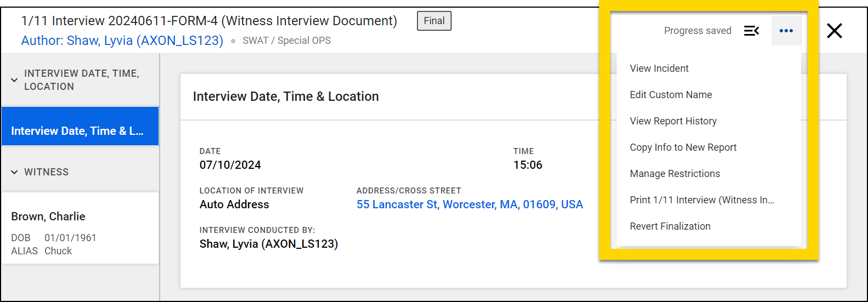This screenshot has height=302, width=868.
Task: Choose Revert Finalization from the menu
Action: [670, 226]
